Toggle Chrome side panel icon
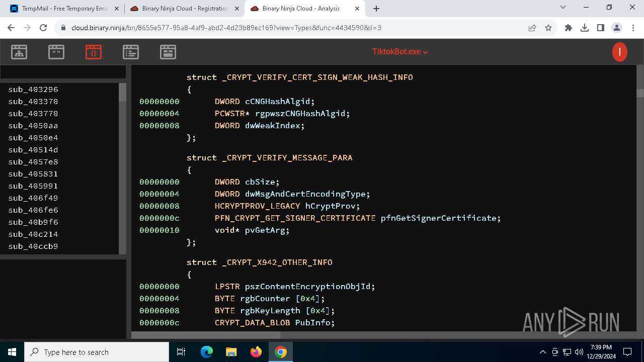The height and width of the screenshot is (362, 644). pos(601,28)
